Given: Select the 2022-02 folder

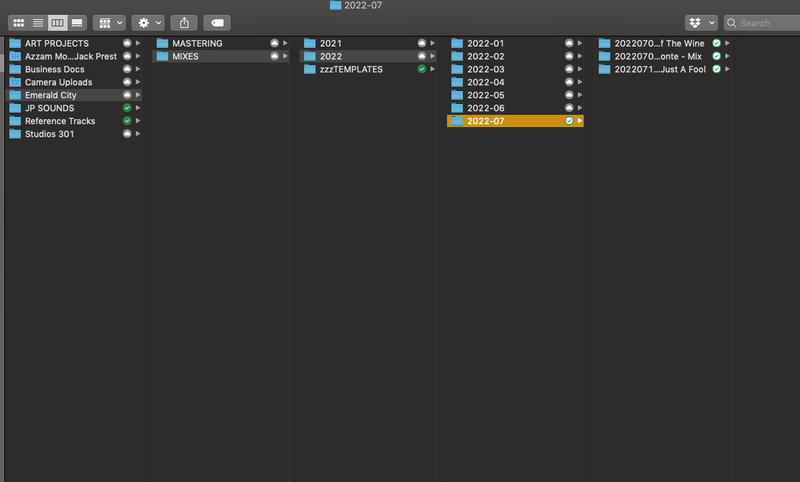Looking at the screenshot, I should [515, 56].
